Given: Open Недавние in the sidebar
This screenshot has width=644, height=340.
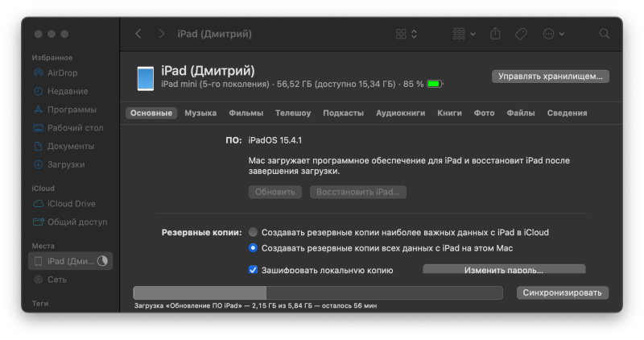Looking at the screenshot, I should (x=68, y=91).
